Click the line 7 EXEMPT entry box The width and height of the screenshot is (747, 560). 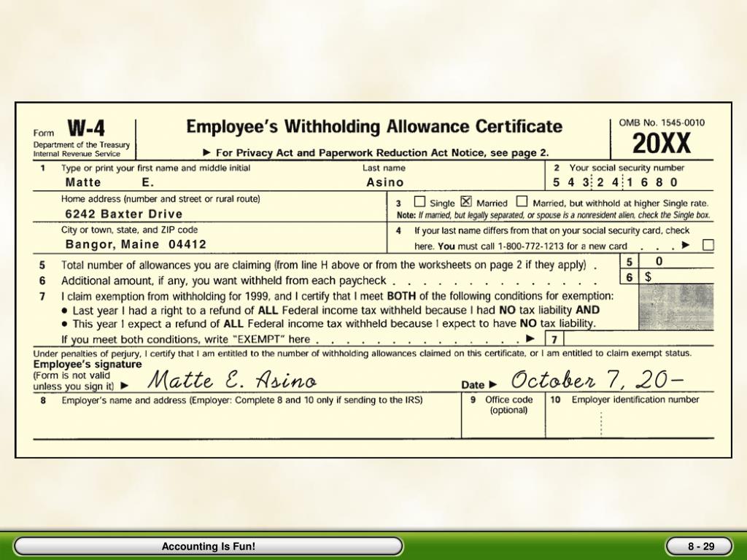tap(639, 339)
